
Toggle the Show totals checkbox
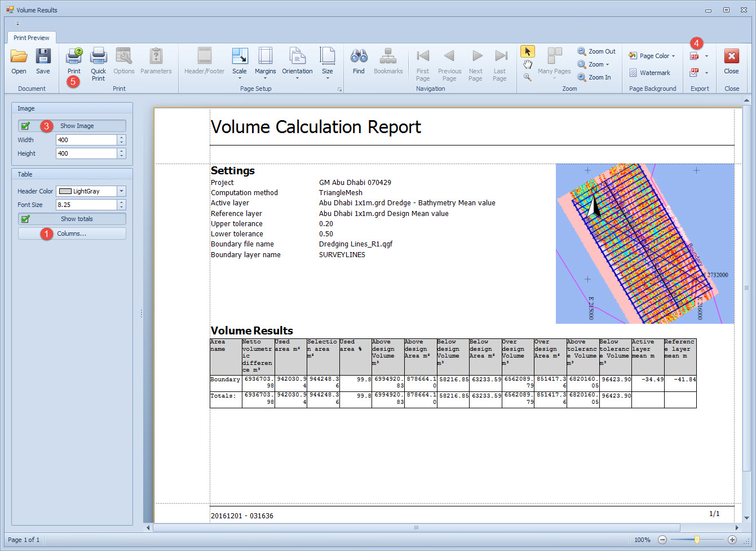pyautogui.click(x=25, y=219)
